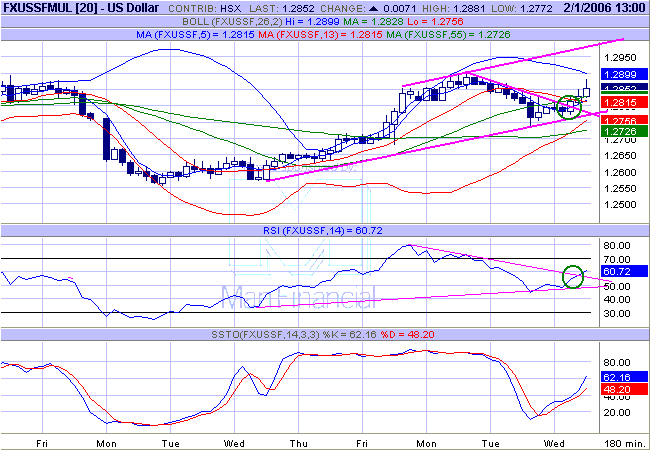Click the 1.2950 price axis label

pyautogui.click(x=620, y=58)
